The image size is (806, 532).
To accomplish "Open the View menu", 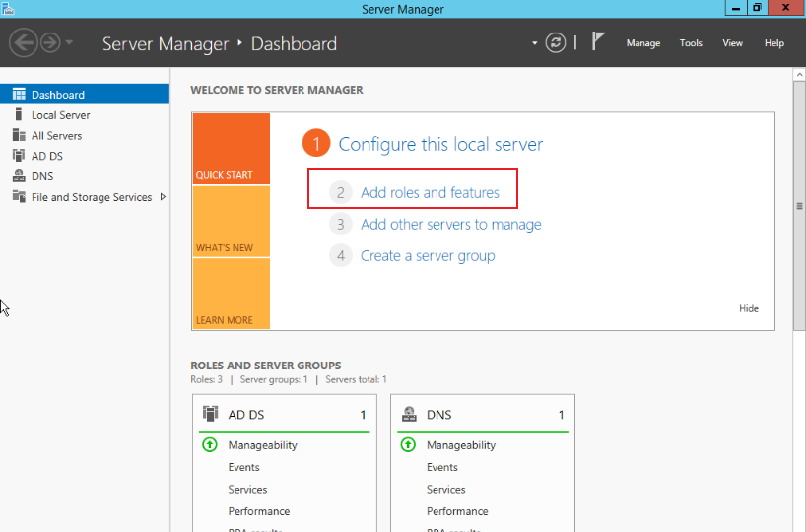I will point(732,43).
